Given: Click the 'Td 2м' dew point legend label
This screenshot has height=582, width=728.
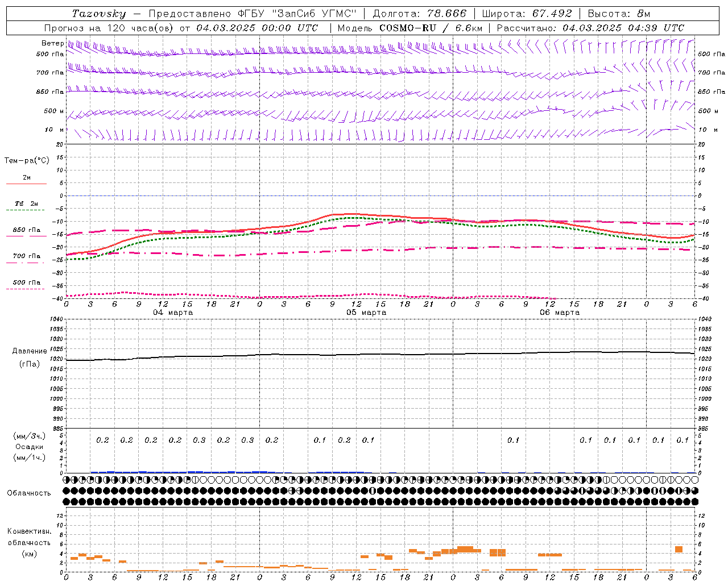Looking at the screenshot, I should pos(27,203).
